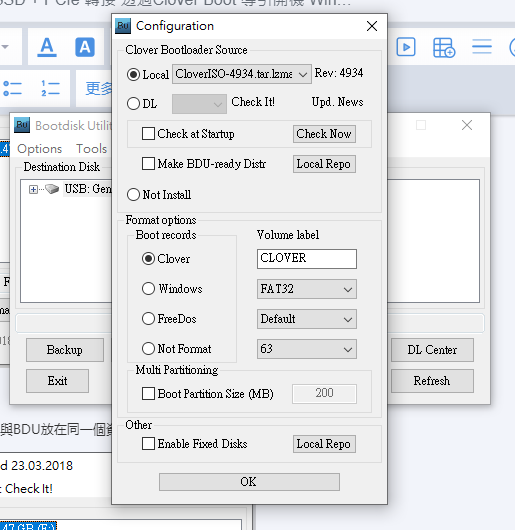Click the Check It! link in Configuration
515x530 pixels.
[253, 102]
